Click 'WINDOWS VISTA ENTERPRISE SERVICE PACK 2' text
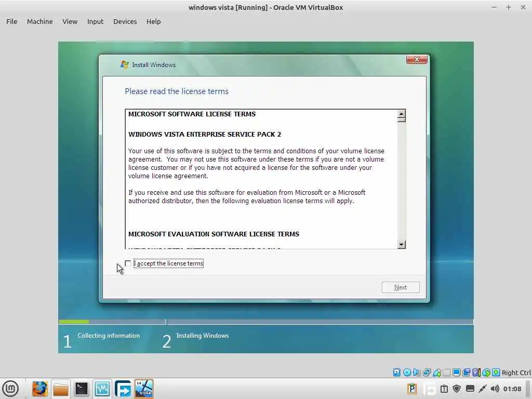 tap(205, 135)
